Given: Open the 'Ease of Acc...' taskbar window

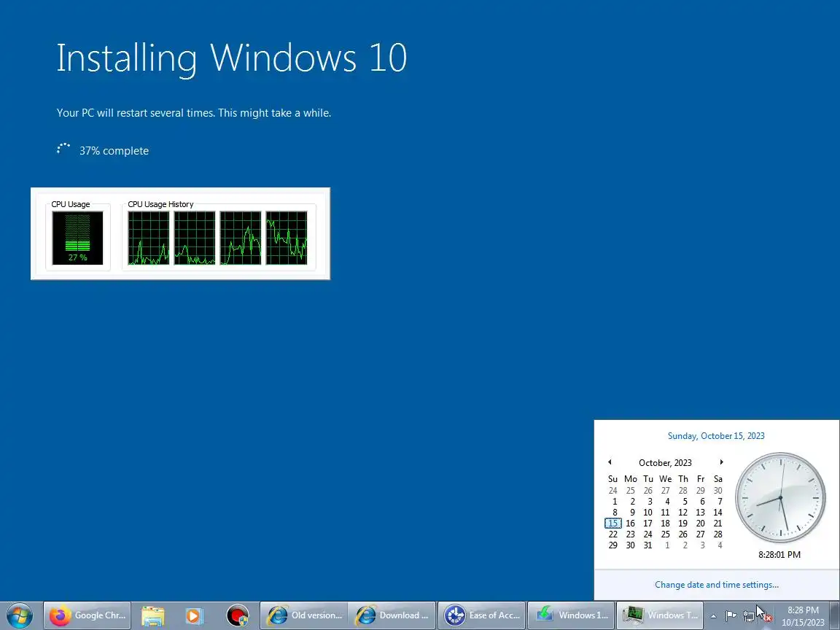Looking at the screenshot, I should click(x=481, y=615).
